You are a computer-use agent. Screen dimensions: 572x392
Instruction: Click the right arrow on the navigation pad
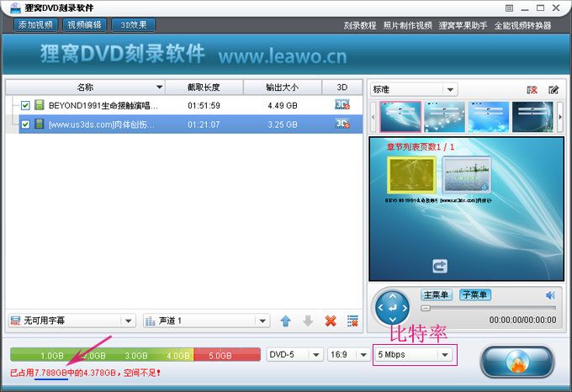tap(405, 308)
